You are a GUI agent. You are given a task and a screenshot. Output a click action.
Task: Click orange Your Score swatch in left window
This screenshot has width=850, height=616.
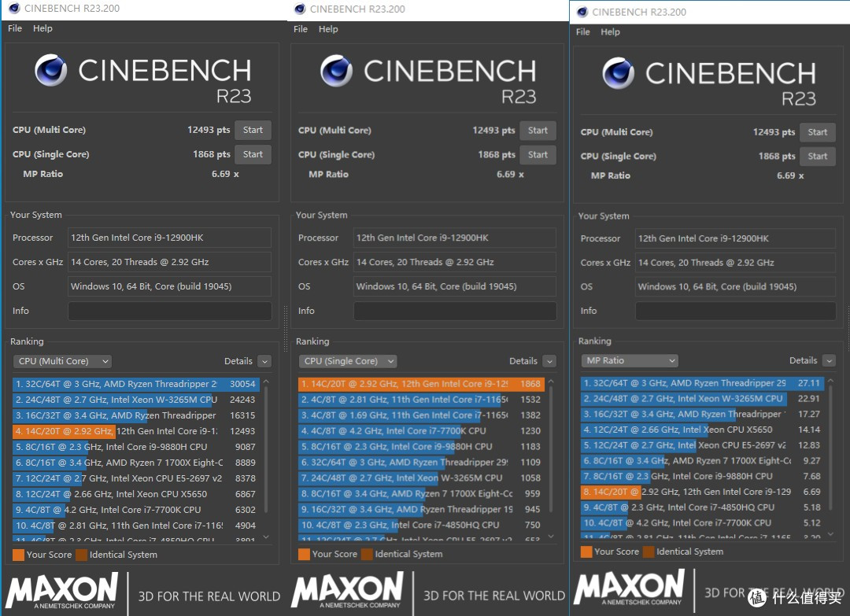(18, 555)
